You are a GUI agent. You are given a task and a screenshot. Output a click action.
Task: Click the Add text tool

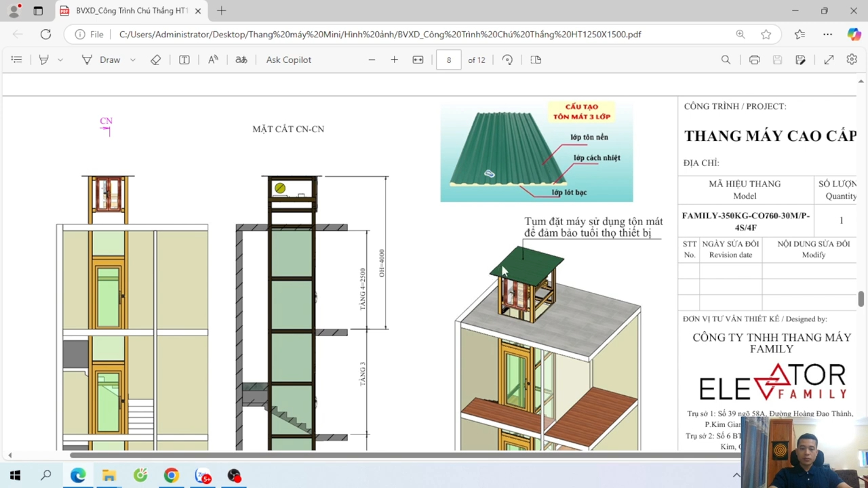[x=184, y=60]
